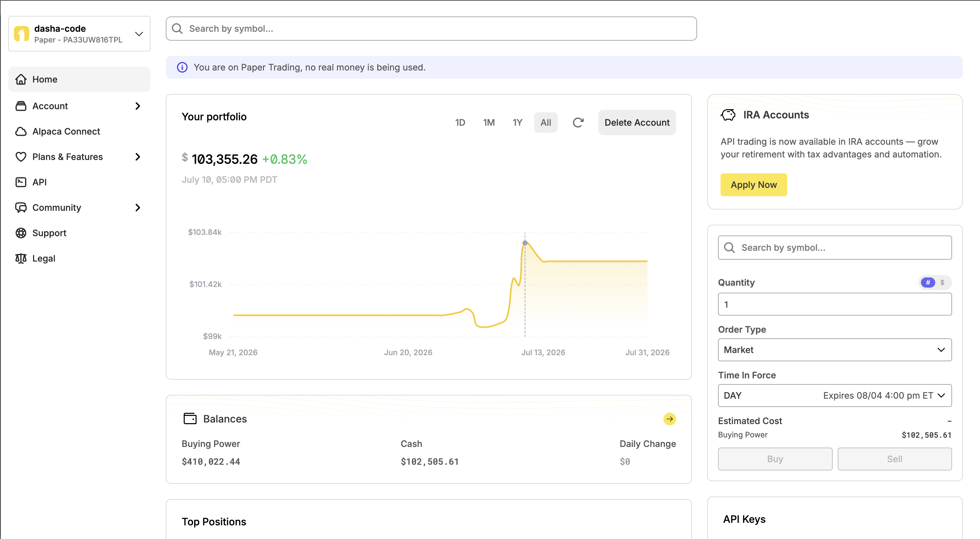Toggle quantity mode to dollars ($)
The height and width of the screenshot is (539, 980).
[942, 282]
